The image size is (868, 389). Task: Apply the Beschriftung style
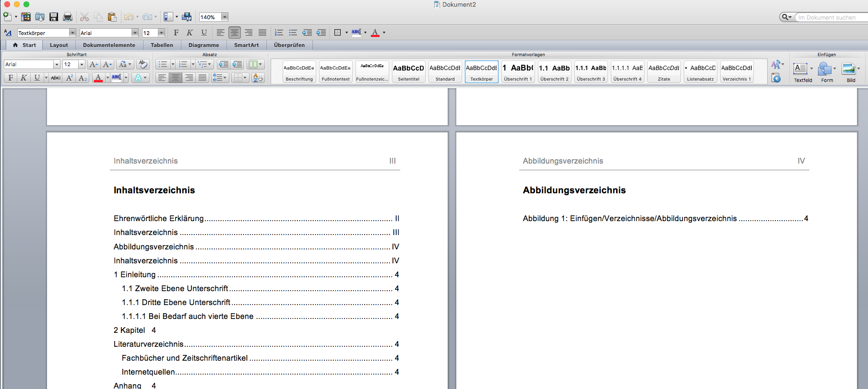pyautogui.click(x=299, y=71)
